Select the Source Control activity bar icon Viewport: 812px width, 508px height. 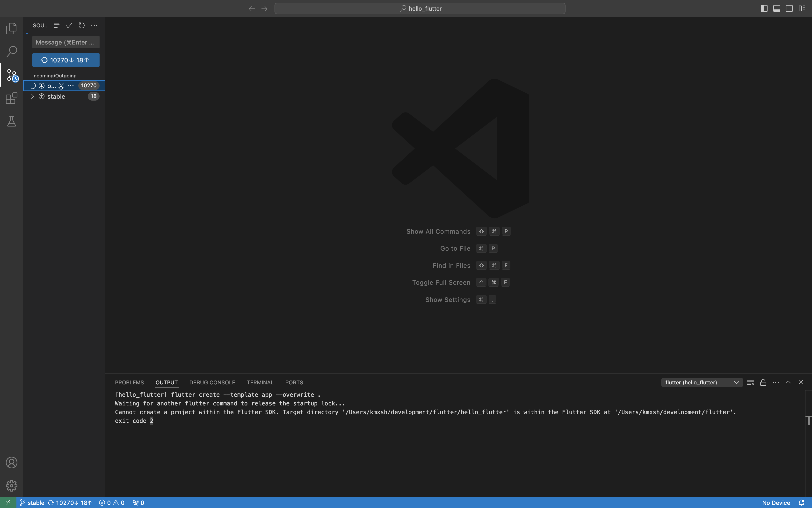[x=12, y=75]
